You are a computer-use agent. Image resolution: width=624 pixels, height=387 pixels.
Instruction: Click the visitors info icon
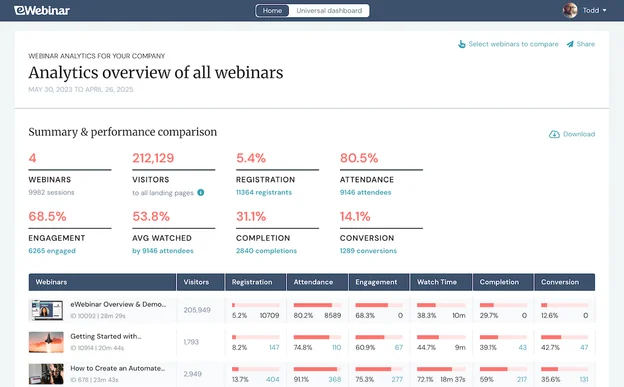tap(201, 193)
